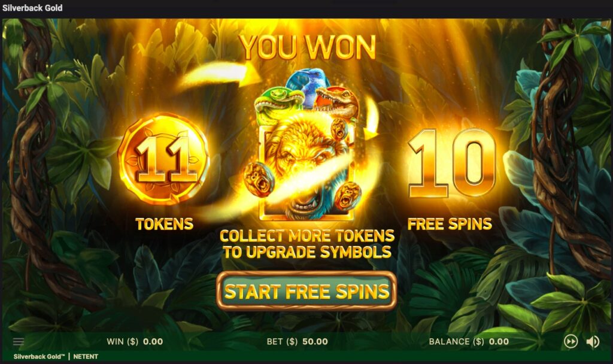Viewport: 613px width, 364px height.
Task: Click the Bet ($) 50.00 display
Action: [297, 342]
